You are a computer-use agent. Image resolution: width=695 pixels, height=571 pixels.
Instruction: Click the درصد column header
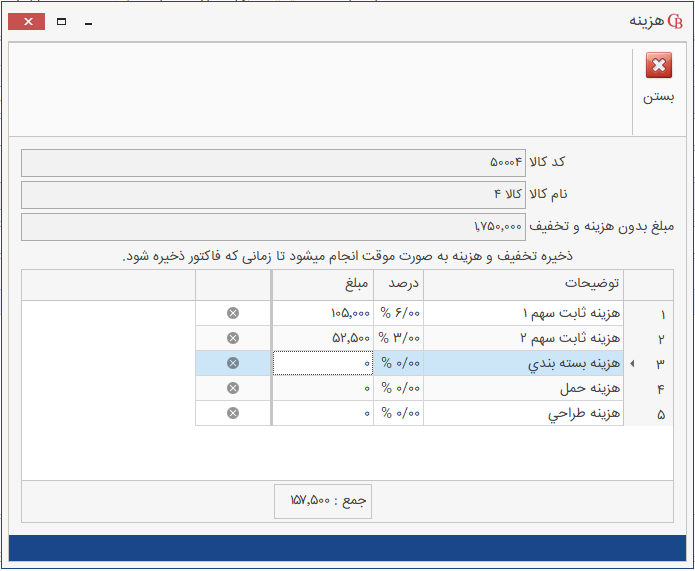pos(398,284)
